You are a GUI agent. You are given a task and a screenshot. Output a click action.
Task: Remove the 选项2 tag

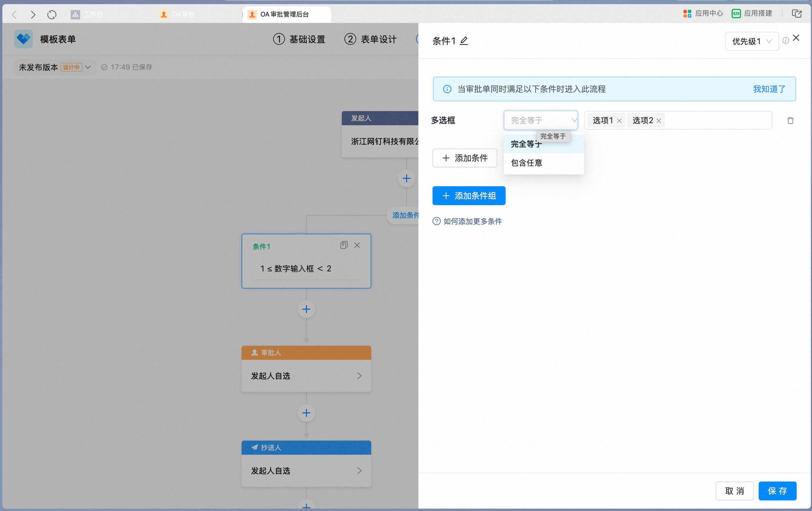point(658,121)
